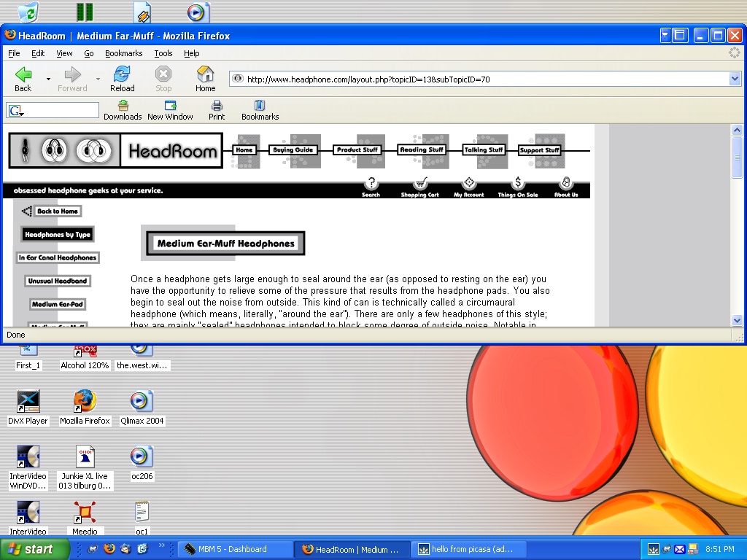Open the Edit menu

[38, 53]
